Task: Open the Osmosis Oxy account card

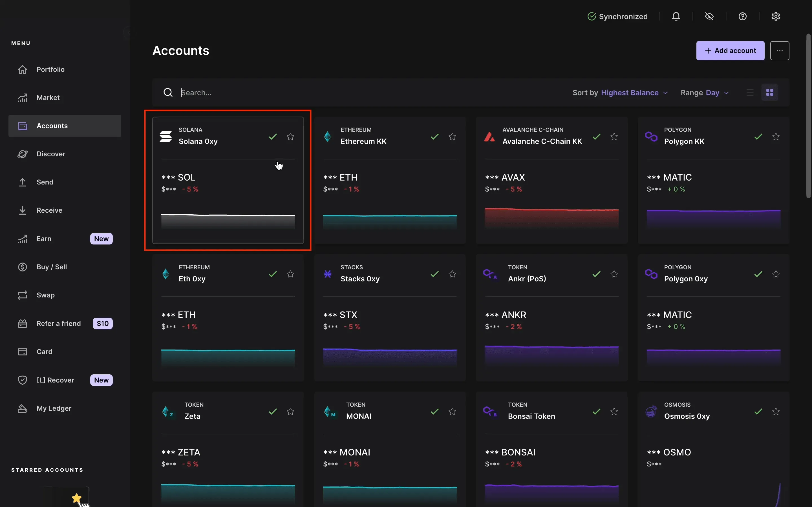Action: coord(713,449)
